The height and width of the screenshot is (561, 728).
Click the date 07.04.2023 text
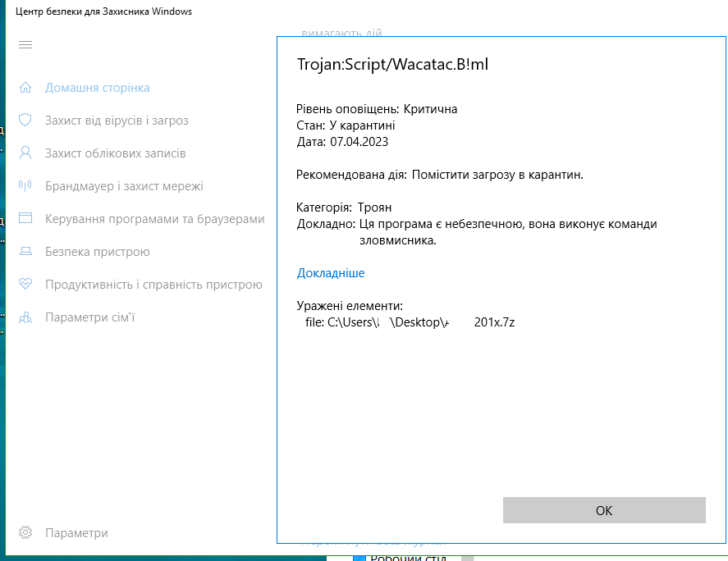pos(359,142)
